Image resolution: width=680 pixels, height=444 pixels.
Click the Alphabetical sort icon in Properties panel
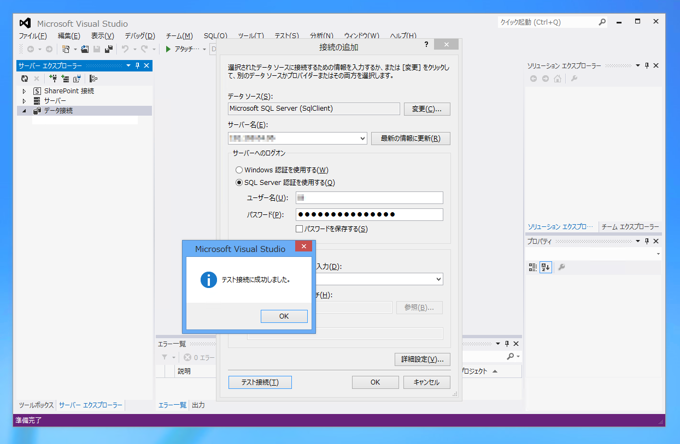(546, 267)
